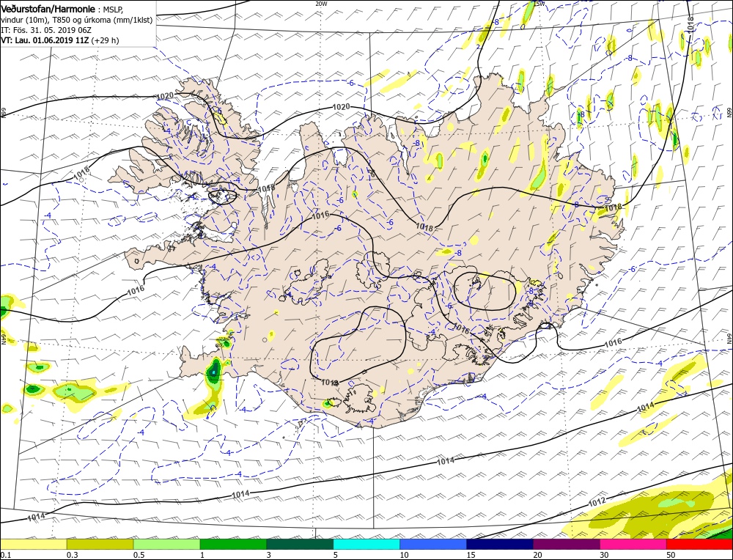
Task: Click the legend value '10'
Action: (x=404, y=555)
